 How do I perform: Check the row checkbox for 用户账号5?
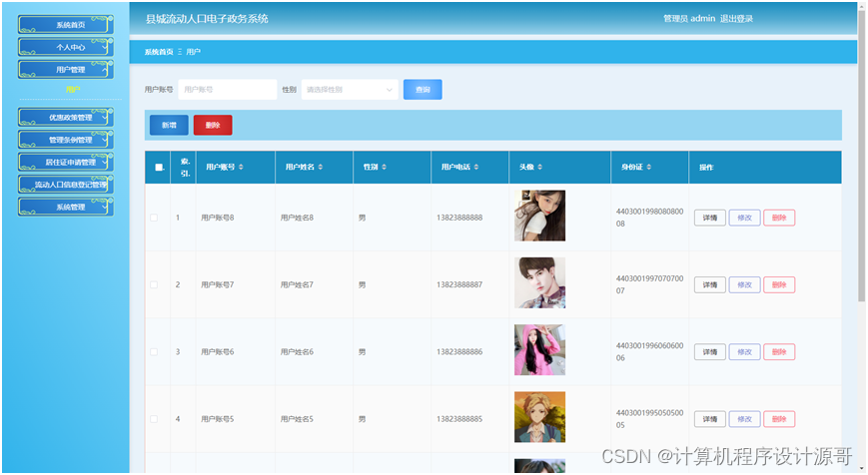coord(154,419)
